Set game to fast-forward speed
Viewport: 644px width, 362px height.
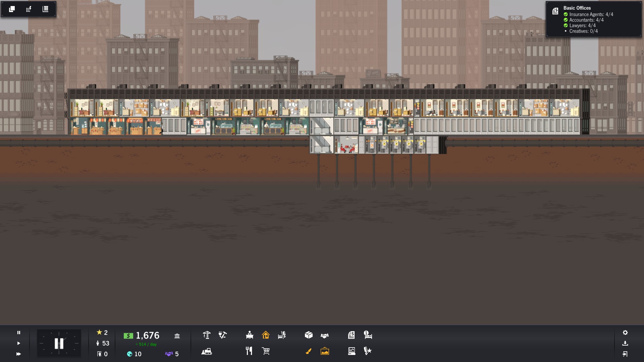[19, 354]
